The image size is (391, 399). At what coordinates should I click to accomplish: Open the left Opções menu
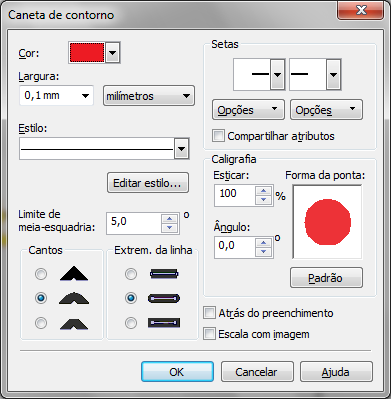click(248, 110)
